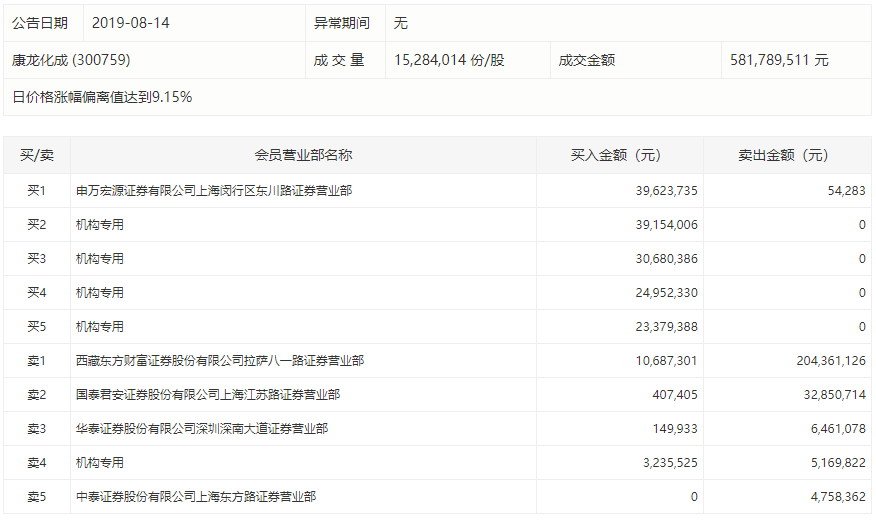Select the 买1 row label
The width and height of the screenshot is (876, 522).
pos(37,191)
